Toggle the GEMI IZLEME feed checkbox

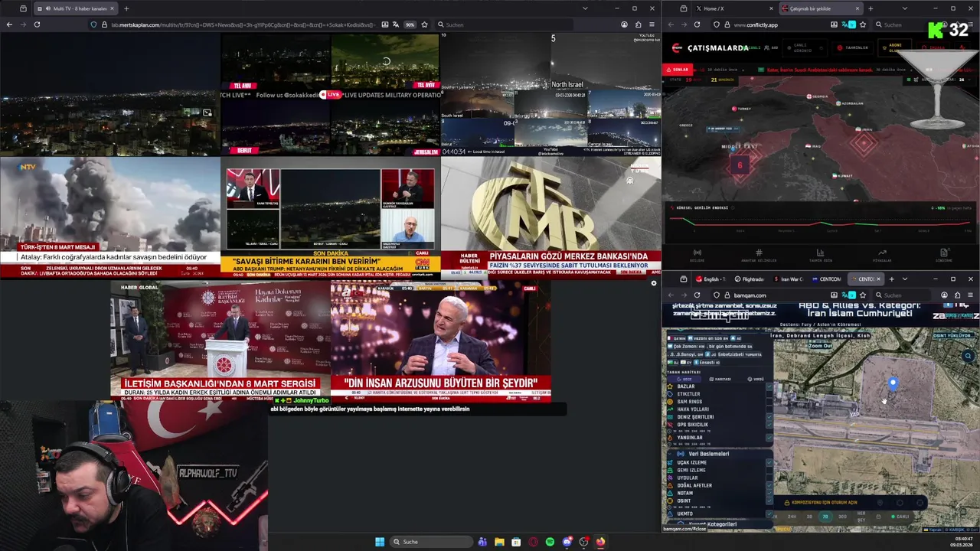[x=769, y=470]
